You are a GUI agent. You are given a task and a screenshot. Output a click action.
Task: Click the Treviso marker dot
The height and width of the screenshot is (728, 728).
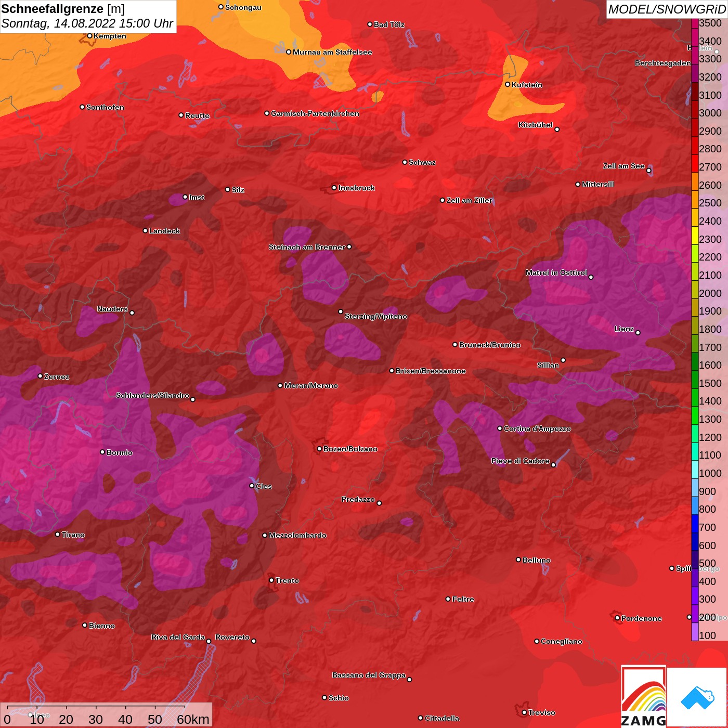(524, 712)
